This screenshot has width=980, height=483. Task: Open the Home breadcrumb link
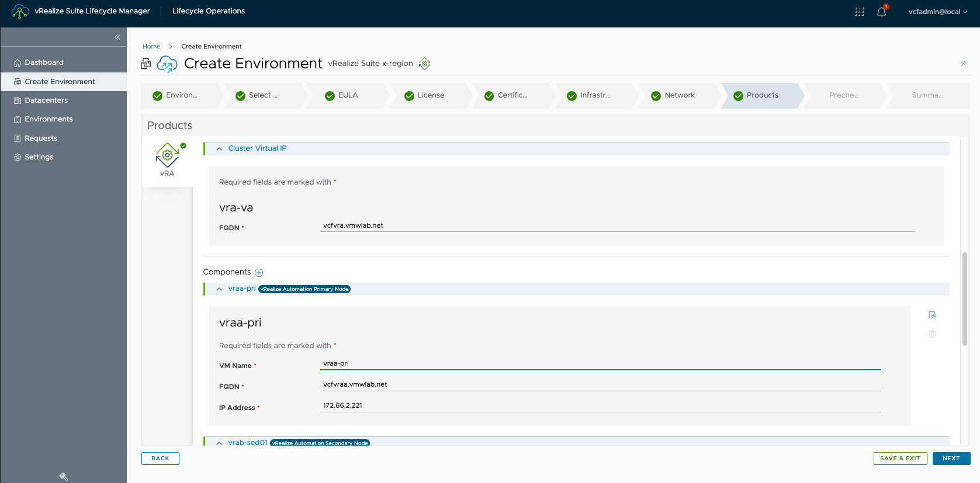151,47
